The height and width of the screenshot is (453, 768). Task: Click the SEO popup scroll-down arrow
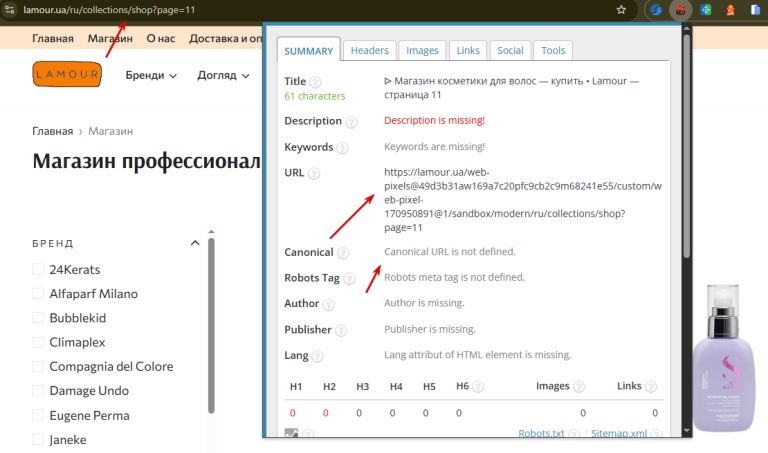click(x=687, y=431)
